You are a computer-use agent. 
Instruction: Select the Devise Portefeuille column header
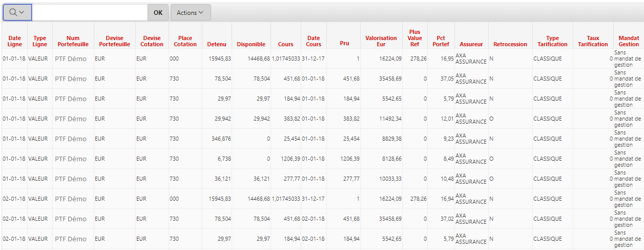(x=115, y=41)
